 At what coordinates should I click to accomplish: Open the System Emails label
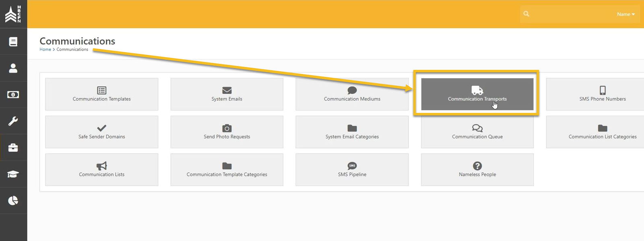coord(227,99)
